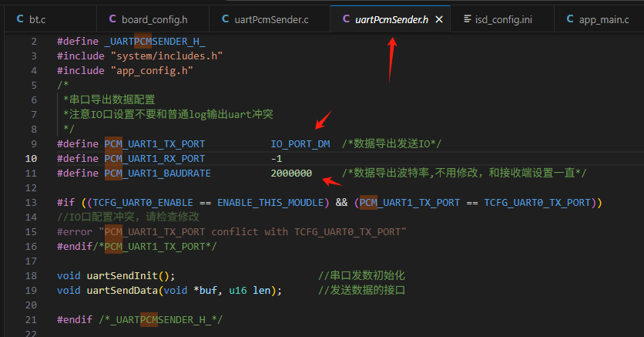Click TCFG_UART0_ENABLE in #if condition
Image resolution: width=644 pixels, height=337 pixels.
coord(143,203)
